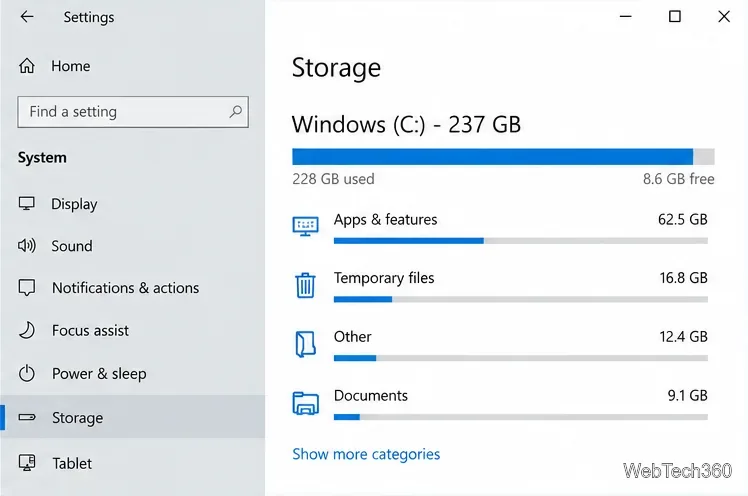View Documents storage usage
This screenshot has width=748, height=496.
500,404
